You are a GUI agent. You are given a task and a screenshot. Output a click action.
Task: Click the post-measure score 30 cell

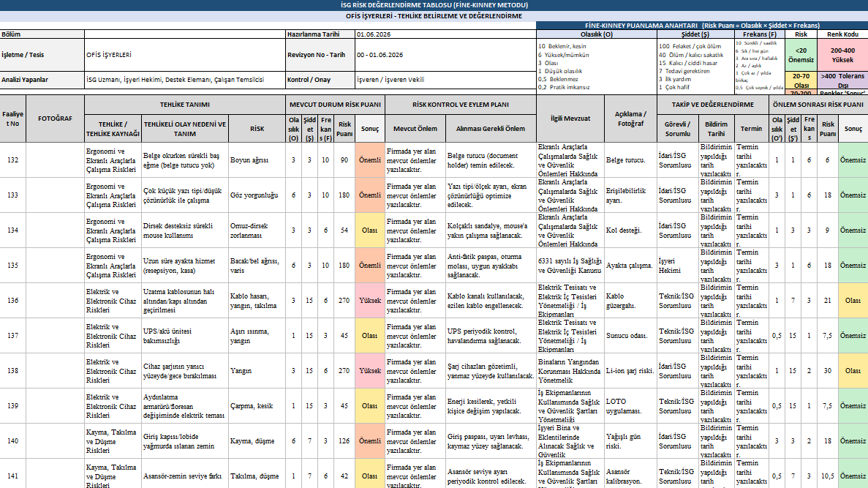[828, 370]
